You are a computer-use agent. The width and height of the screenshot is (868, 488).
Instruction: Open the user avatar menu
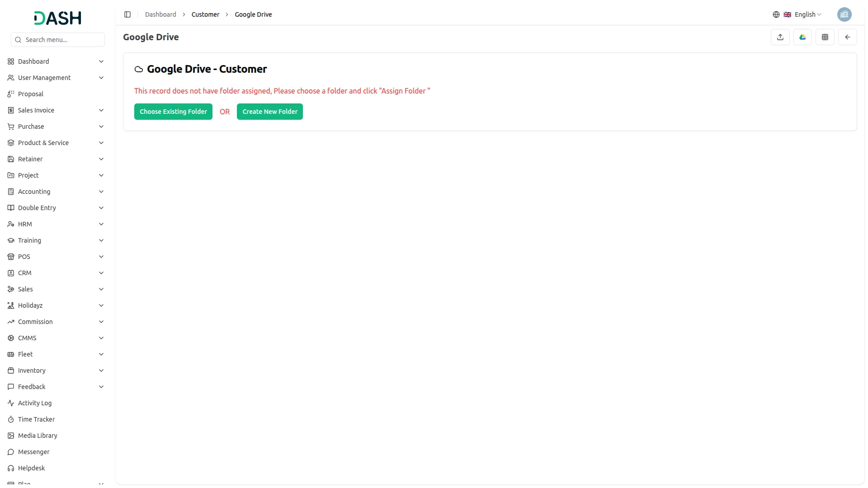click(844, 14)
